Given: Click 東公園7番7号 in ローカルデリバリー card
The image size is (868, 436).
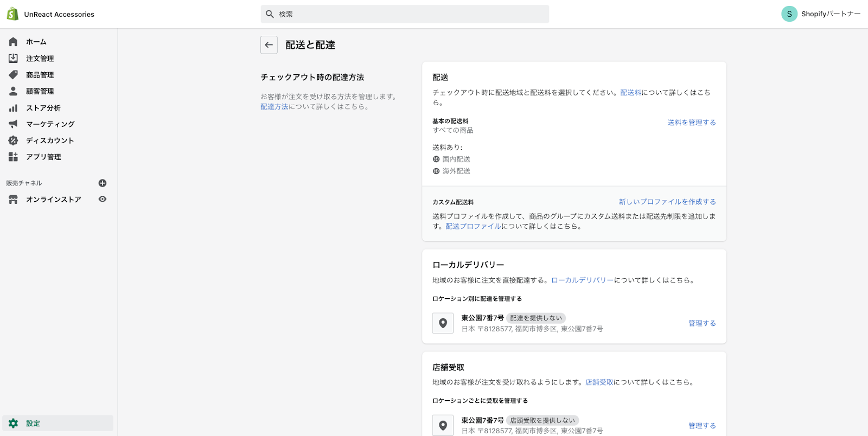Looking at the screenshot, I should 483,318.
